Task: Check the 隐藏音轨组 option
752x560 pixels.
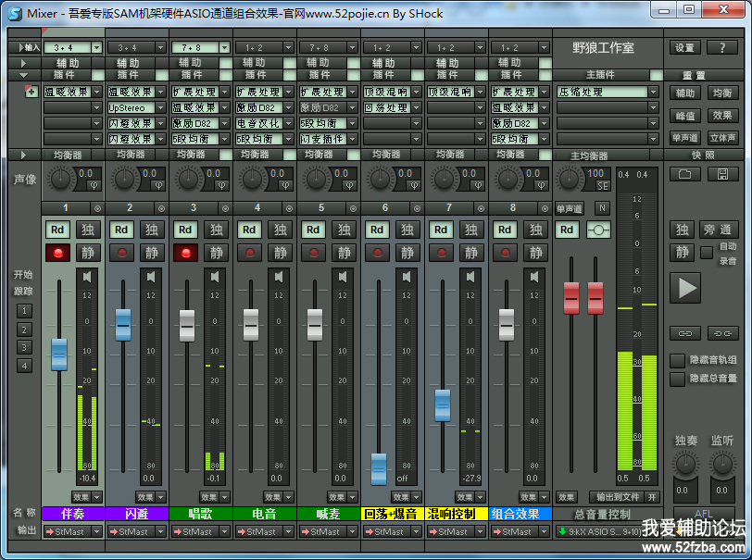Action: click(x=676, y=360)
